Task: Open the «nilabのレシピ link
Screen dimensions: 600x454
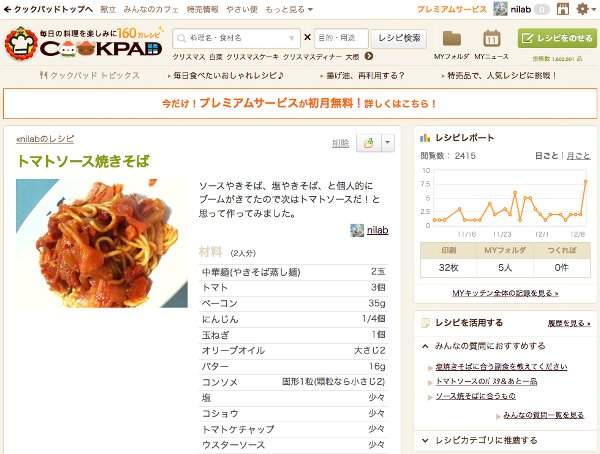Action: pos(45,139)
